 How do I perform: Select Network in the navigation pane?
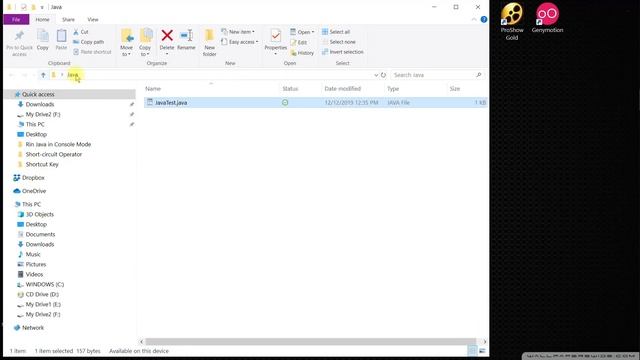(x=33, y=328)
